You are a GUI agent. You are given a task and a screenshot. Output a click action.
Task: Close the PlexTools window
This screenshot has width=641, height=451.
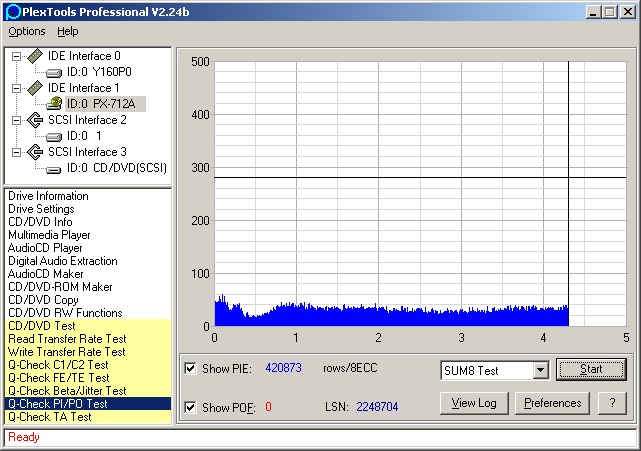[x=627, y=12]
